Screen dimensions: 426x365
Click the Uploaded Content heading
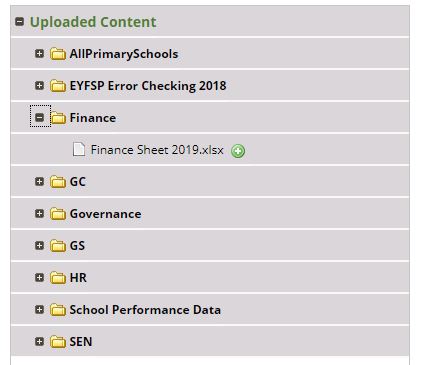pyautogui.click(x=93, y=22)
